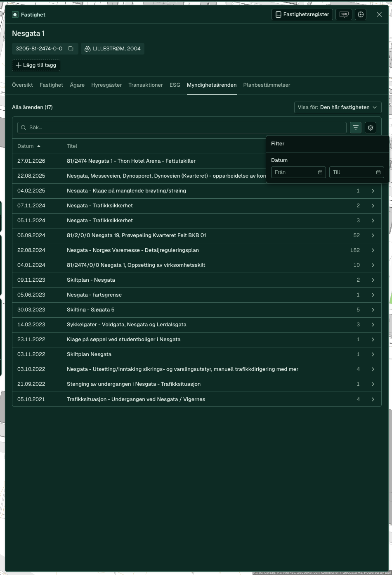Click 'Lägg till tagg' button

coord(36,65)
